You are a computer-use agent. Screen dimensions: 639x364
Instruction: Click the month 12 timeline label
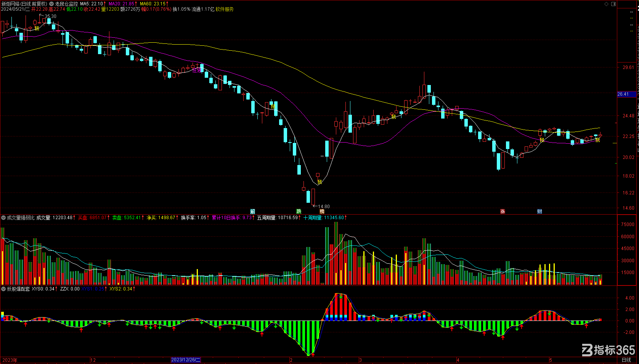(x=93, y=360)
